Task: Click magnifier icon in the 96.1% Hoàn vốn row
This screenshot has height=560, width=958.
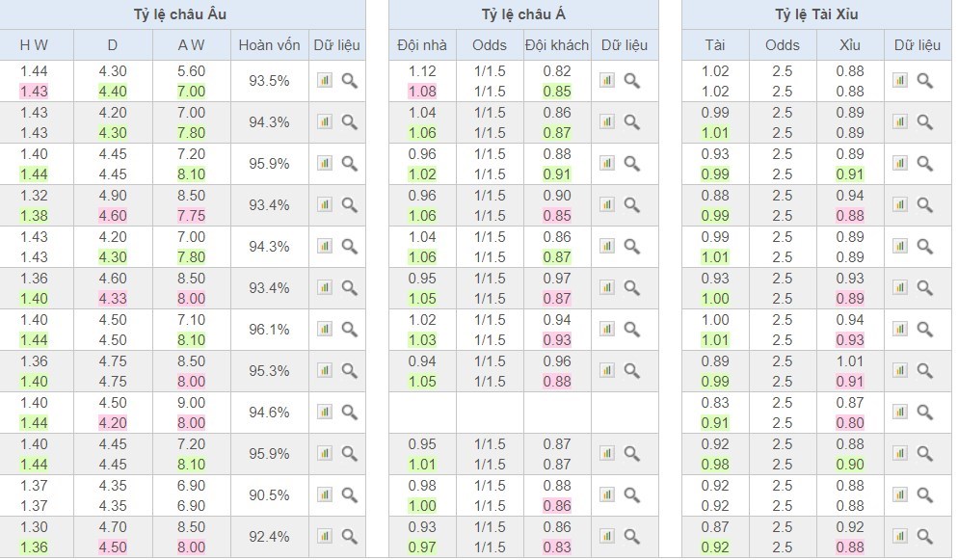Action: click(349, 330)
